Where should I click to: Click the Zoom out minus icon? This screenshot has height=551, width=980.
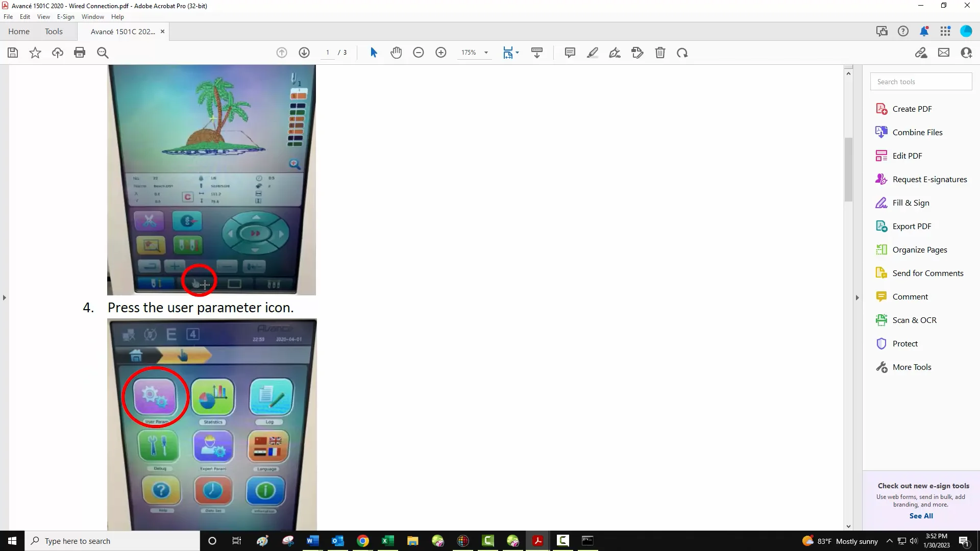tap(419, 53)
